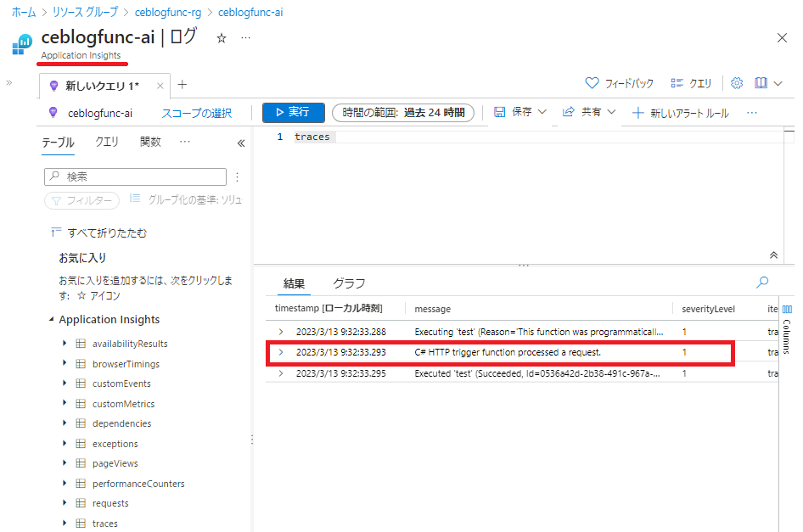Close the 新しいクエリ 1* tab
803x532 pixels.
click(x=160, y=86)
